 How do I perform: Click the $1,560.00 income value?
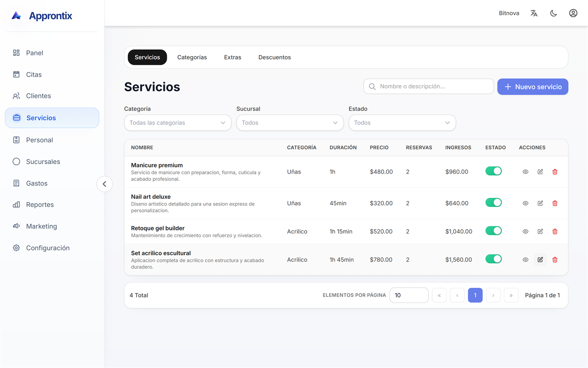pos(459,260)
